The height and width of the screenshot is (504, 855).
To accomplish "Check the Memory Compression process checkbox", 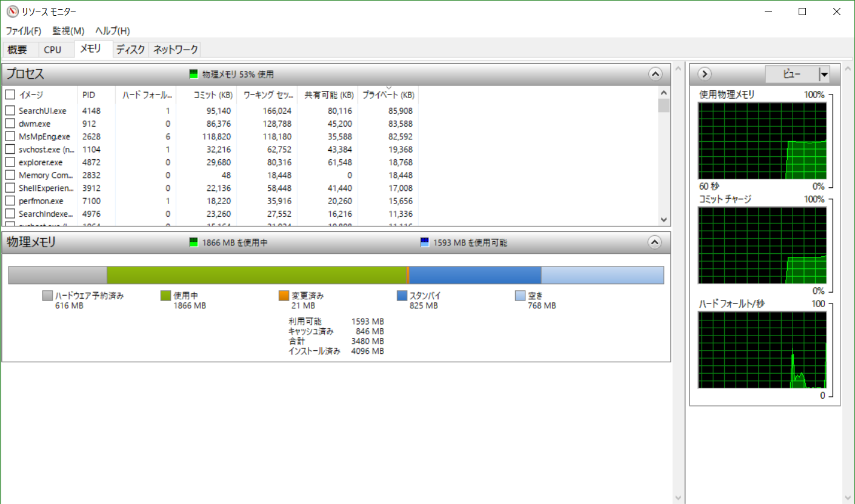I will click(10, 175).
